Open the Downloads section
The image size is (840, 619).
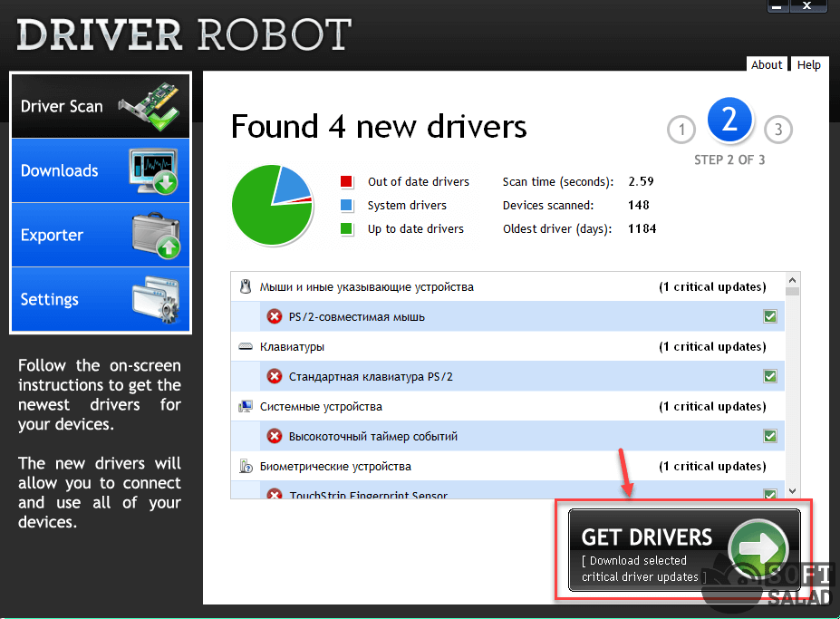tap(100, 170)
